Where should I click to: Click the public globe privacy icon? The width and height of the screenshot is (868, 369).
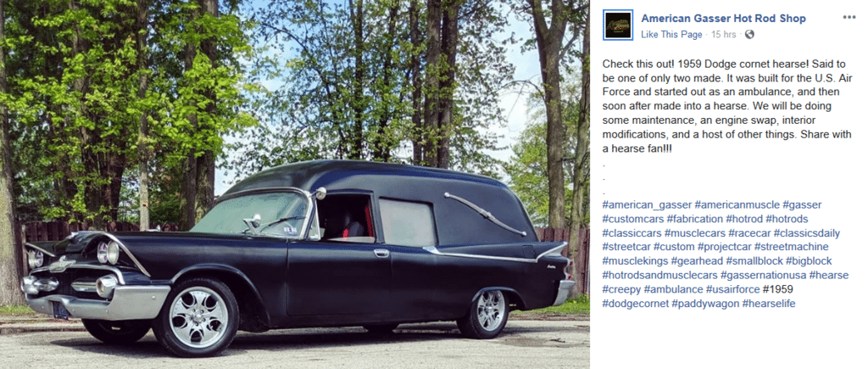[749, 34]
